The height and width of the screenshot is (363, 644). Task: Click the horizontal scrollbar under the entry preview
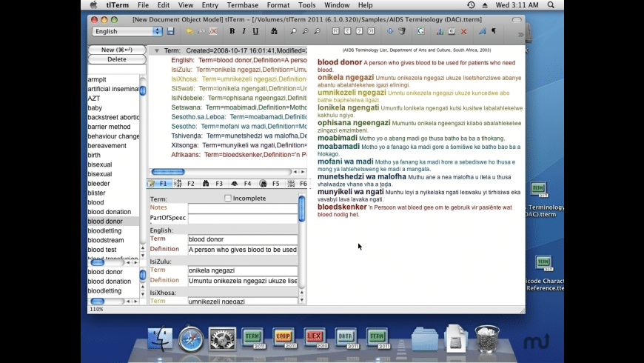click(x=222, y=172)
